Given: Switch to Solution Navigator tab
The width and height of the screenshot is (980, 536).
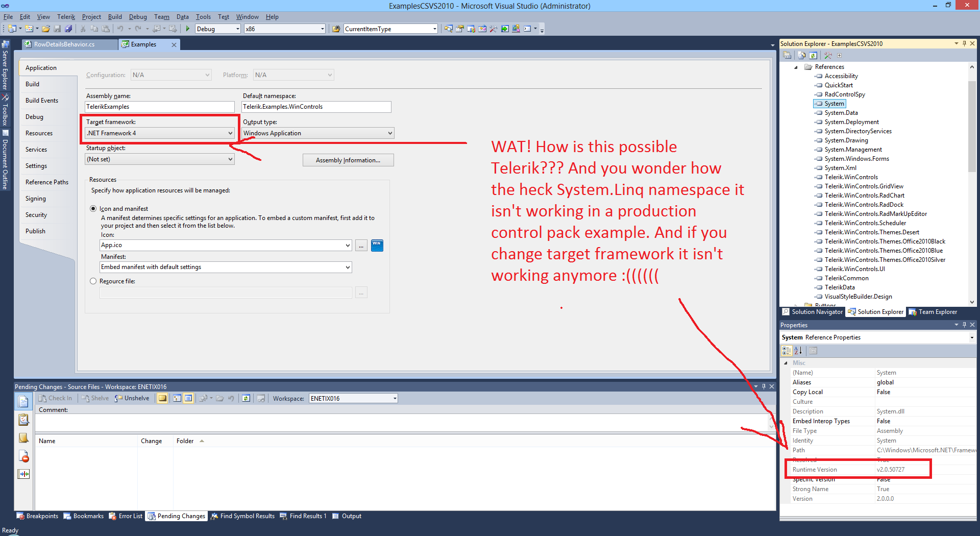Looking at the screenshot, I should [x=813, y=312].
